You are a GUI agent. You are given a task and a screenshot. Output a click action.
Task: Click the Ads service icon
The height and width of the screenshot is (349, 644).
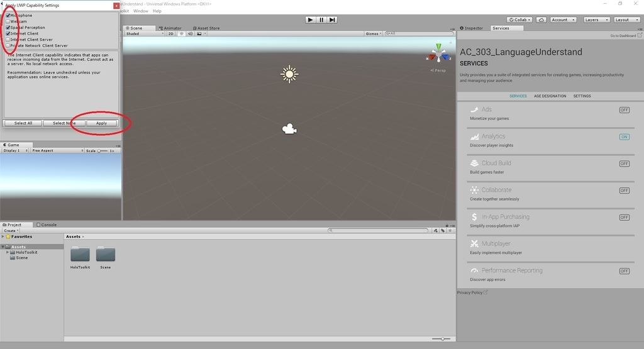[x=474, y=109]
